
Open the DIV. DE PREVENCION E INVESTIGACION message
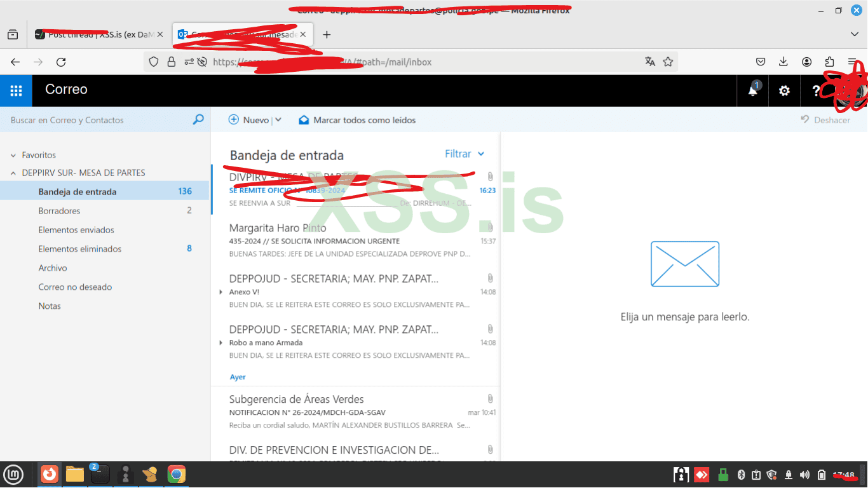[356, 450]
